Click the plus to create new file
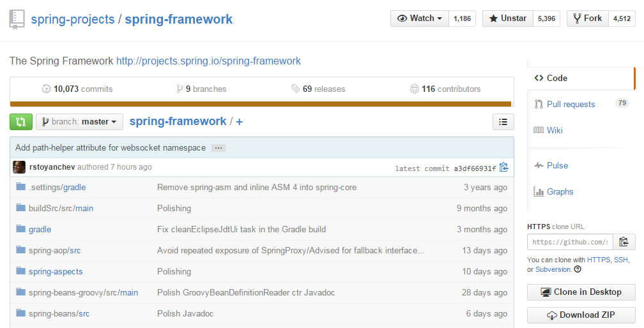 (239, 122)
